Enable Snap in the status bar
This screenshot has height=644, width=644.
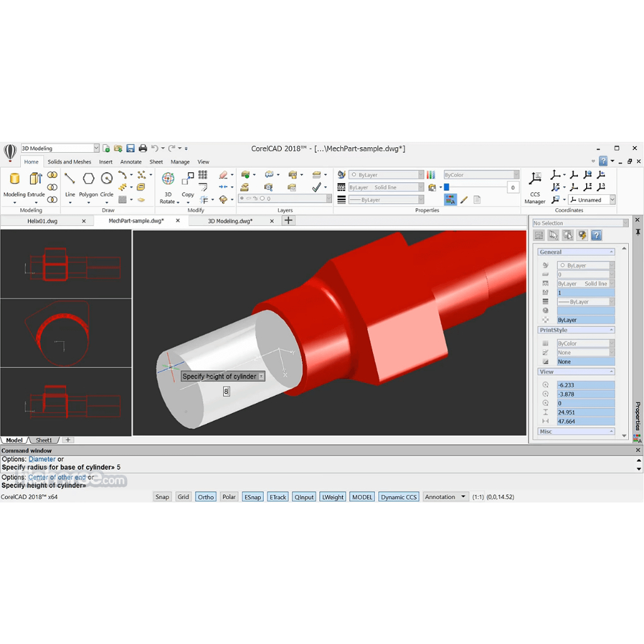tap(162, 497)
